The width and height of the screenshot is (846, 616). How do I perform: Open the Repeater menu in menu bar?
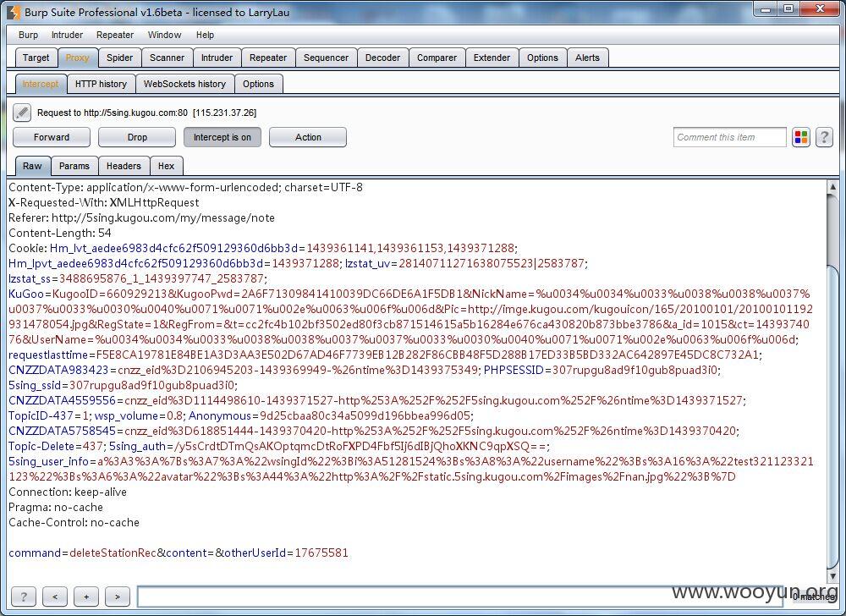(115, 35)
